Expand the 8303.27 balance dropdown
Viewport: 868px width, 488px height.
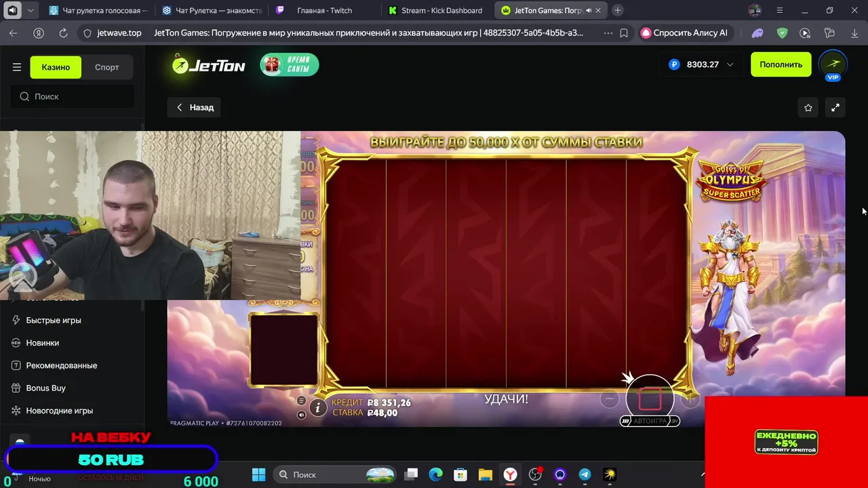click(x=701, y=64)
